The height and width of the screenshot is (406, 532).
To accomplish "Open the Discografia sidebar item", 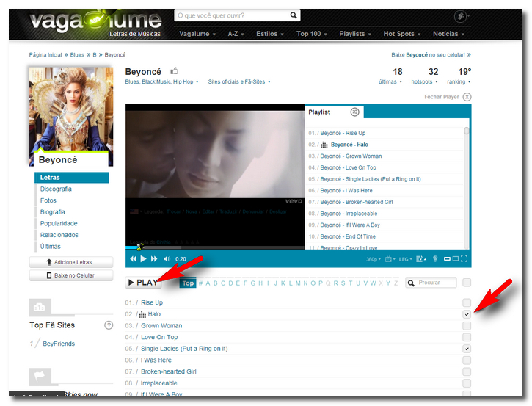I will (56, 189).
